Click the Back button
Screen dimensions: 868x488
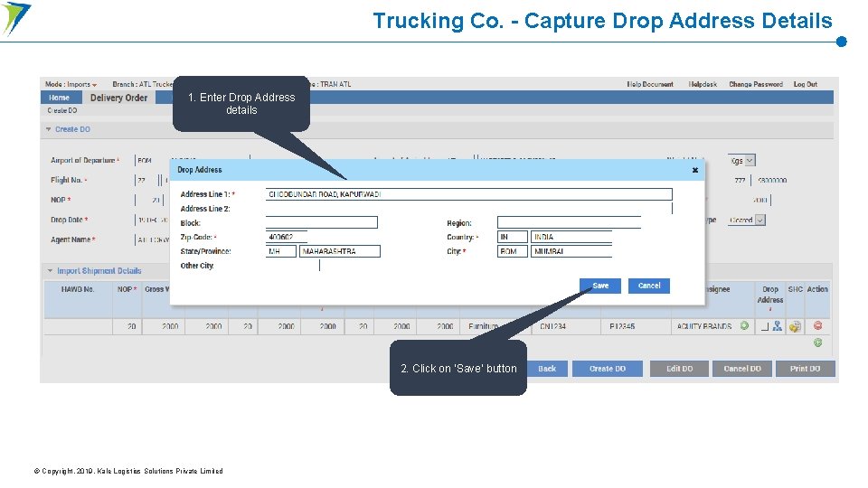click(x=546, y=369)
